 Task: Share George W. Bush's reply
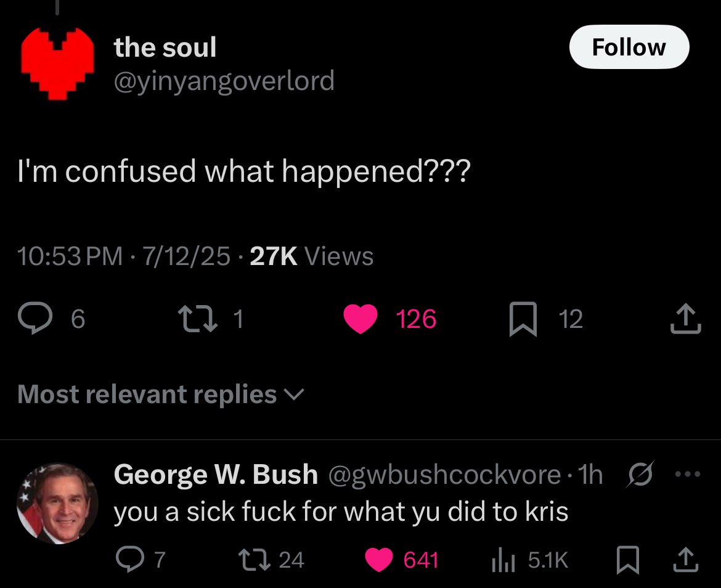[686, 560]
